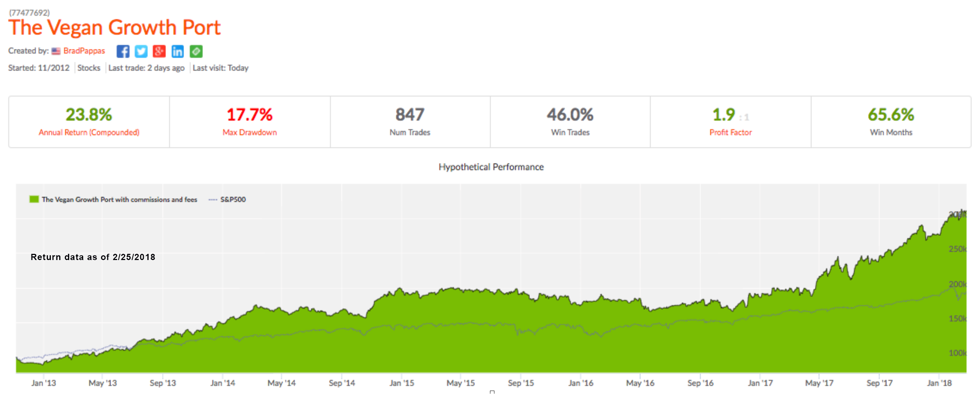Click the 200k y-axis label
The width and height of the screenshot is (980, 395).
(x=957, y=285)
